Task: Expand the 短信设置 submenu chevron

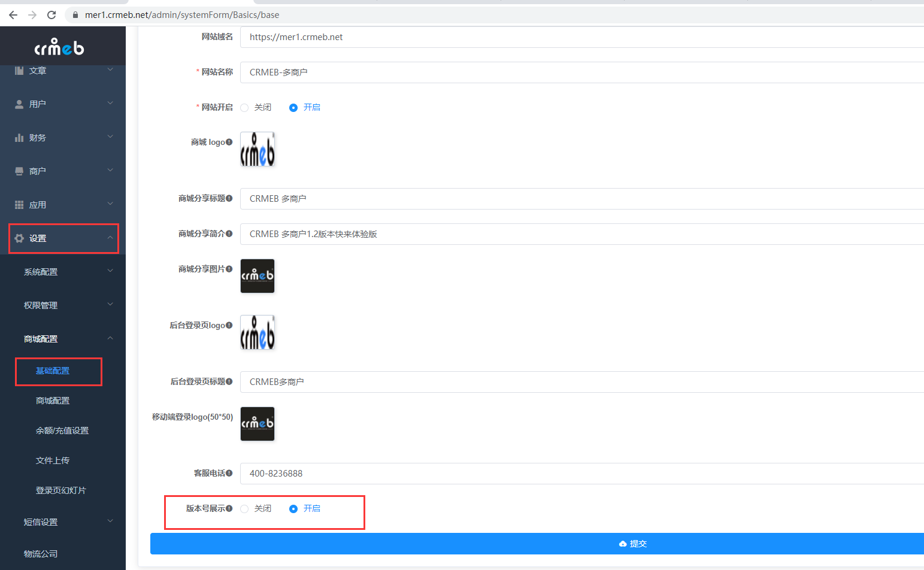Action: pyautogui.click(x=110, y=521)
